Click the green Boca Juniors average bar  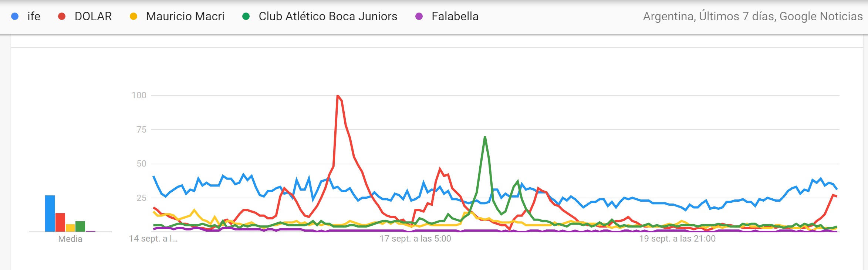click(80, 226)
